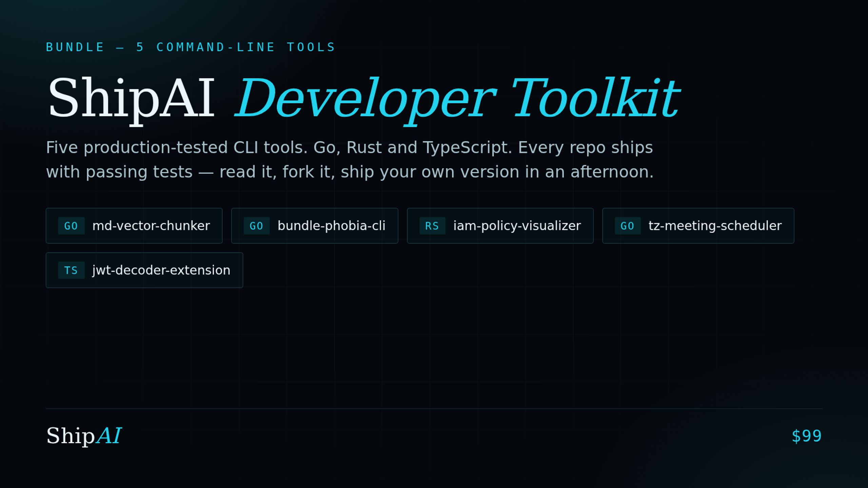Click the jwt-decoder-extension tool chip
Viewport: 868px width, 488px height.
coord(144,270)
